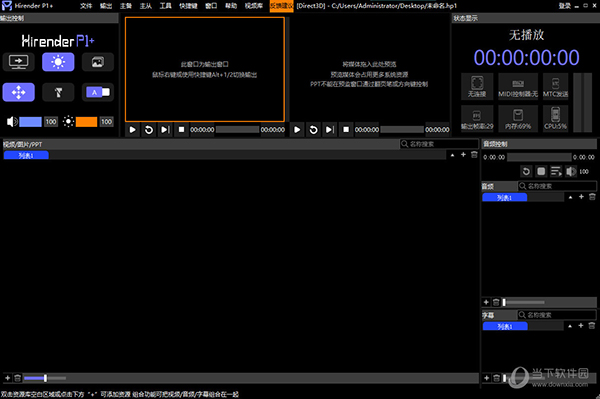Stop playback under preview window

point(346,130)
